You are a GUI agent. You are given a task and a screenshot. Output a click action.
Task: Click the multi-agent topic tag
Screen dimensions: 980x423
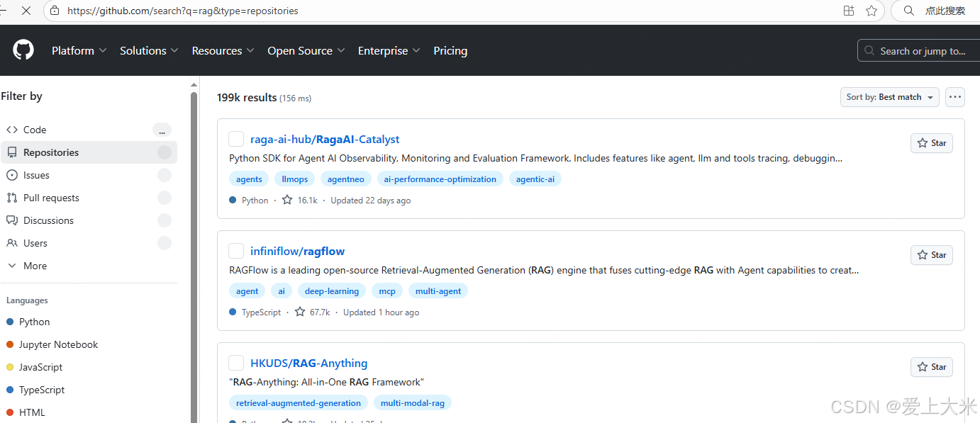point(438,291)
